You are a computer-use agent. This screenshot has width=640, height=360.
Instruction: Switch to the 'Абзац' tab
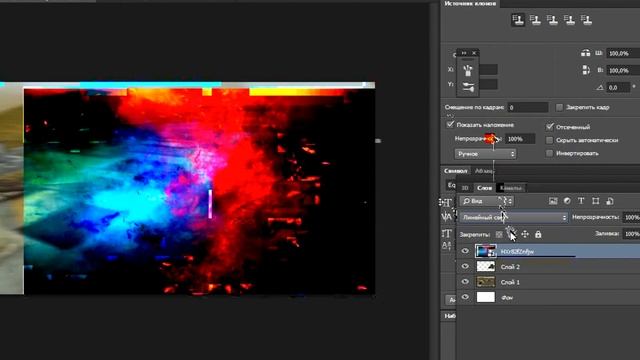pos(483,171)
